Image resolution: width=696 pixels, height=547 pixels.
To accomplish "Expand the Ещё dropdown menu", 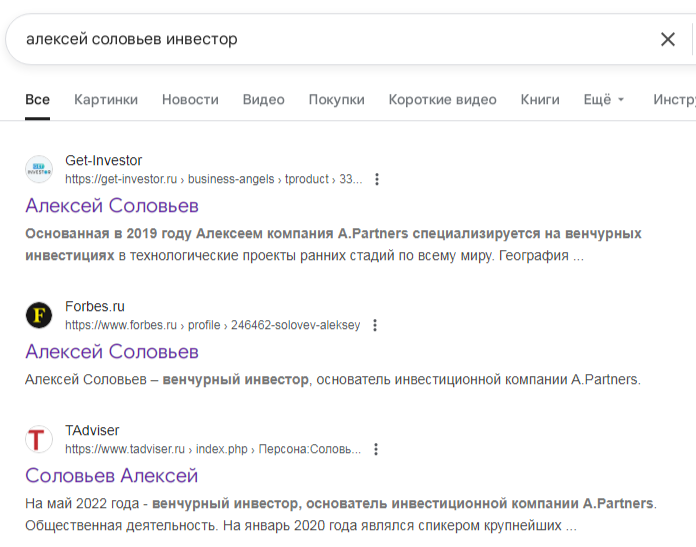I will click(x=603, y=99).
